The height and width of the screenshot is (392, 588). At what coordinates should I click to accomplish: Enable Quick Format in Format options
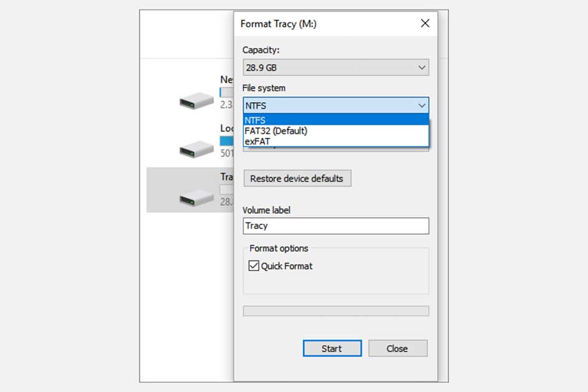coord(253,265)
